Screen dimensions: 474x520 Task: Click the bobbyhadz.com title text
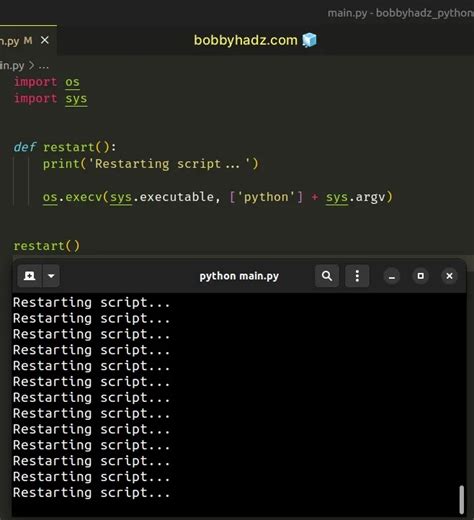click(246, 40)
